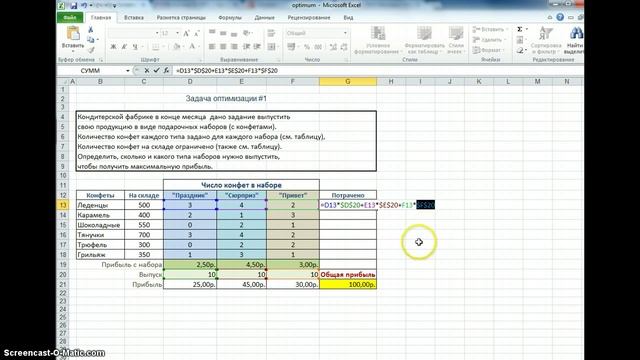Image resolution: width=640 pixels, height=360 pixels.
Task: Click the AutoSum sigma icon
Action: click(x=520, y=29)
